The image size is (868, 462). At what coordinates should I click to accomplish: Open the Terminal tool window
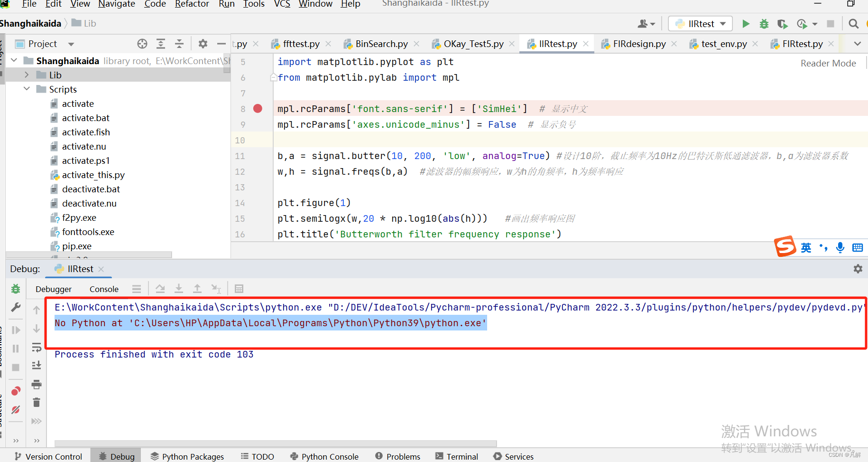(457, 456)
